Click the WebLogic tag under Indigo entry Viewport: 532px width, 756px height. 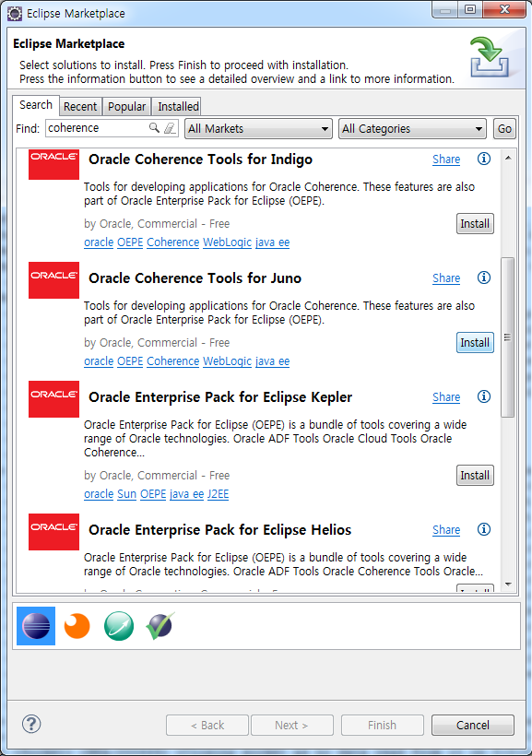click(227, 242)
